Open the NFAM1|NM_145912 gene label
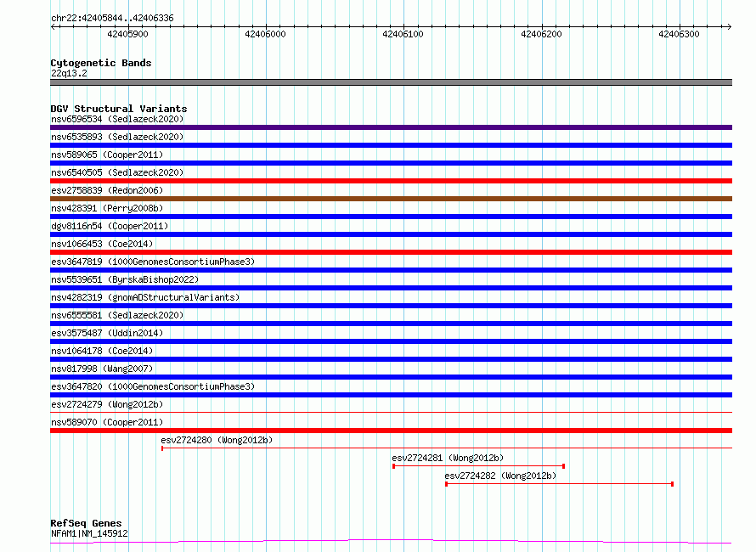 point(89,533)
